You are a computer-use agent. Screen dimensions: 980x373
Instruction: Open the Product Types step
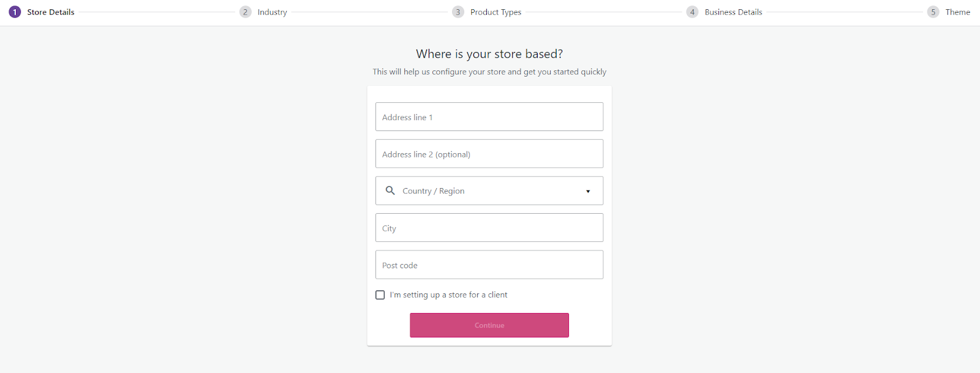(x=496, y=12)
